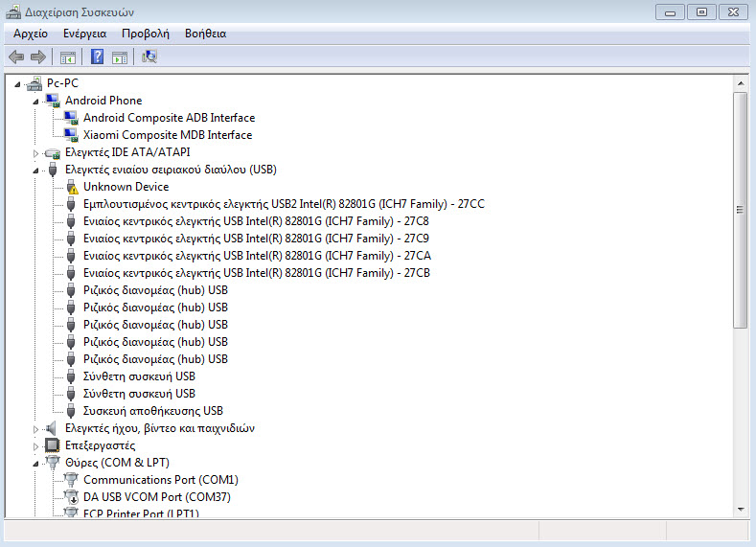756x547 pixels.
Task: Click the DA USB VCOM Port icon
Action: point(71,497)
